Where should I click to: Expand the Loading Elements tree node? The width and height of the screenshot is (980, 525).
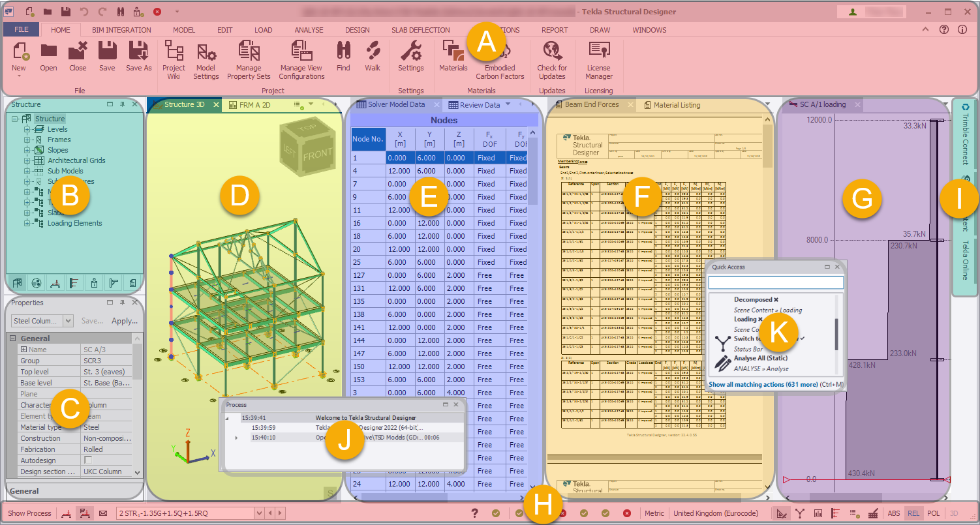[x=27, y=223]
